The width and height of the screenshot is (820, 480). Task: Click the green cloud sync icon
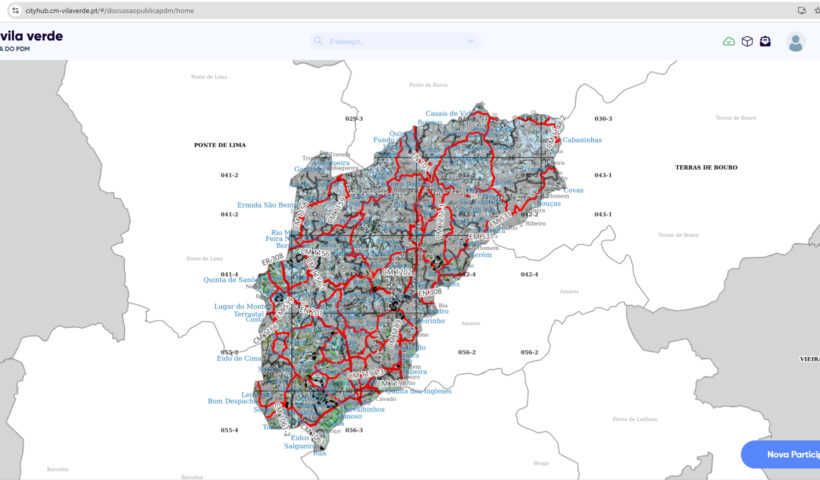coord(729,42)
